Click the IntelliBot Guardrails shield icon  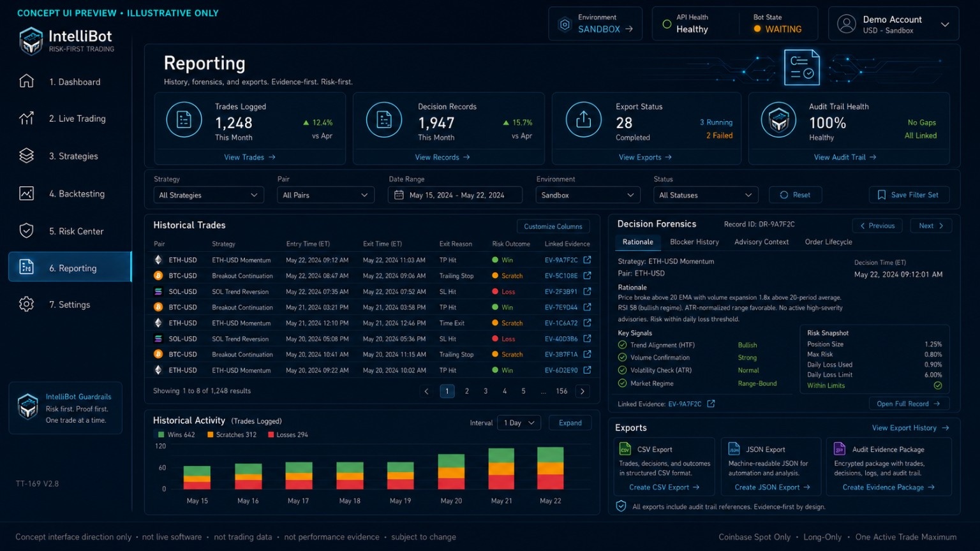(x=27, y=407)
